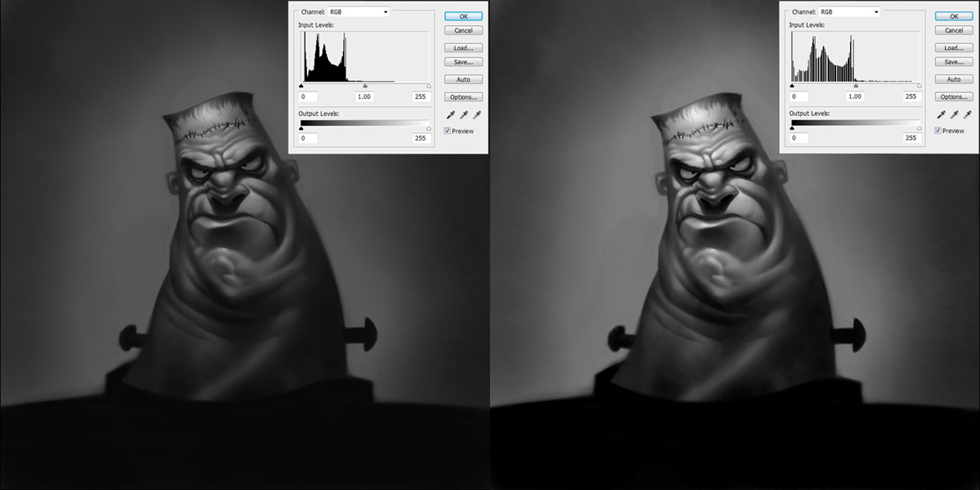
Task: Pick the gray point eyedropper in right dialog
Action: click(954, 115)
